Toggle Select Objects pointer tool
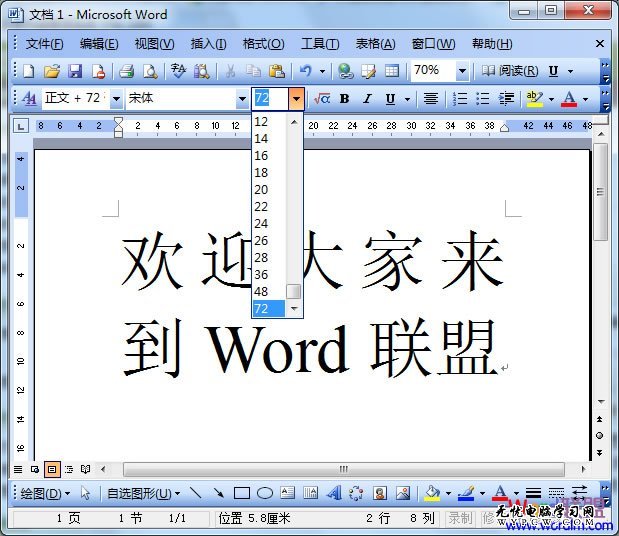619x536 pixels. coord(85,493)
